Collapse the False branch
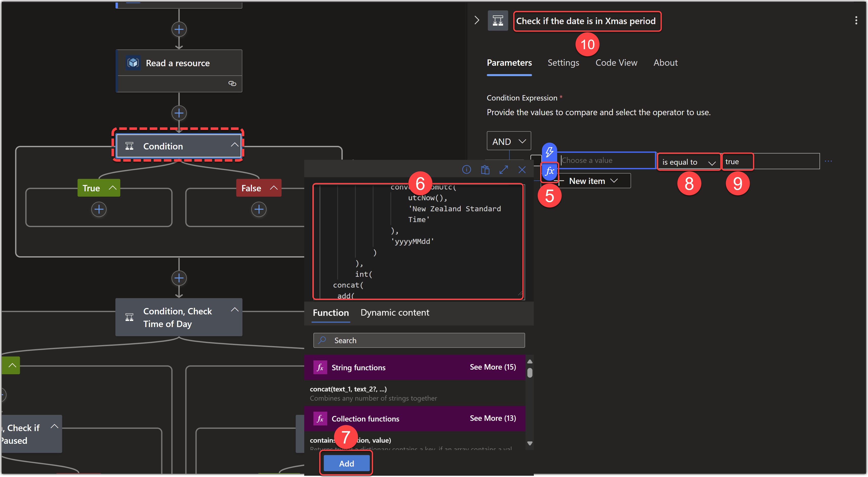This screenshot has height=477, width=868. pos(274,188)
